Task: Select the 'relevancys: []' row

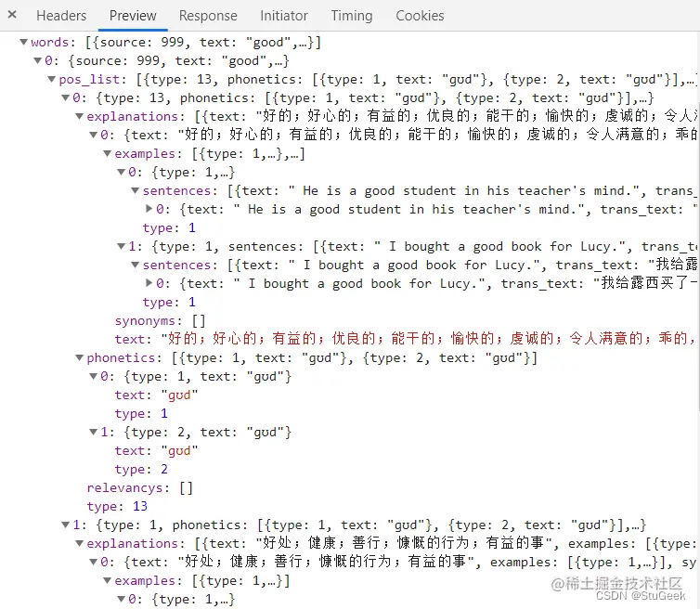Action: click(140, 488)
